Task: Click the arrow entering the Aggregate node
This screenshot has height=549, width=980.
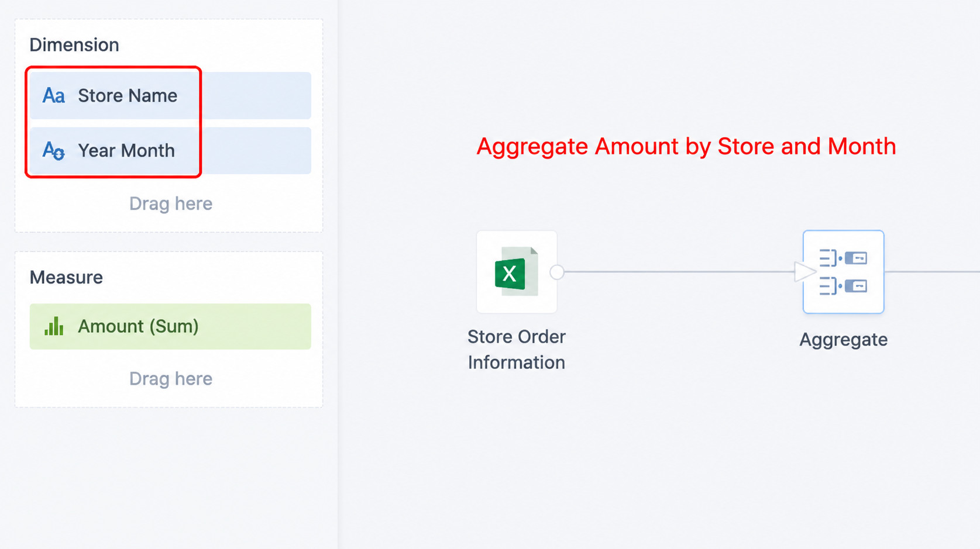Action: (x=805, y=272)
